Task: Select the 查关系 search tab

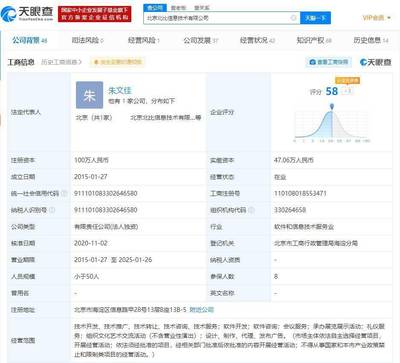Action: click(202, 8)
